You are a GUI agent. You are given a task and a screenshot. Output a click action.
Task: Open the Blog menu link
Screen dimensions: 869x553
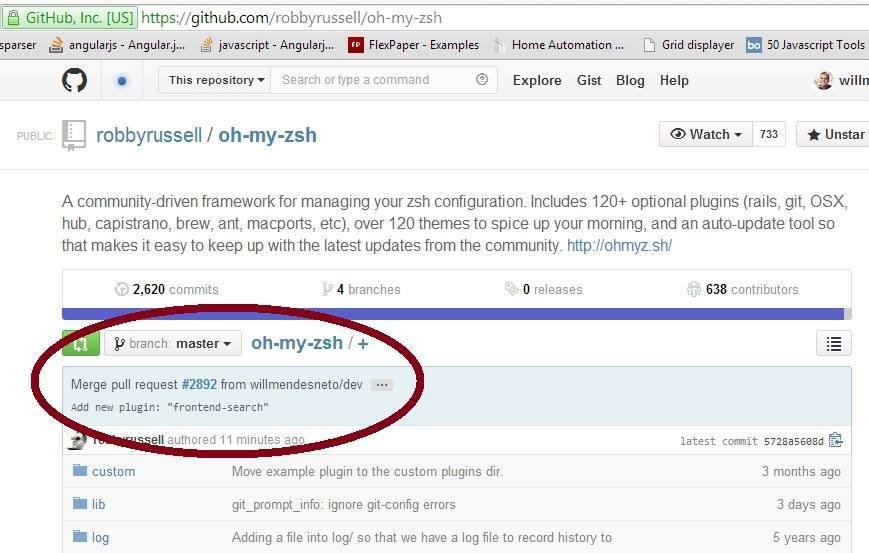point(630,80)
